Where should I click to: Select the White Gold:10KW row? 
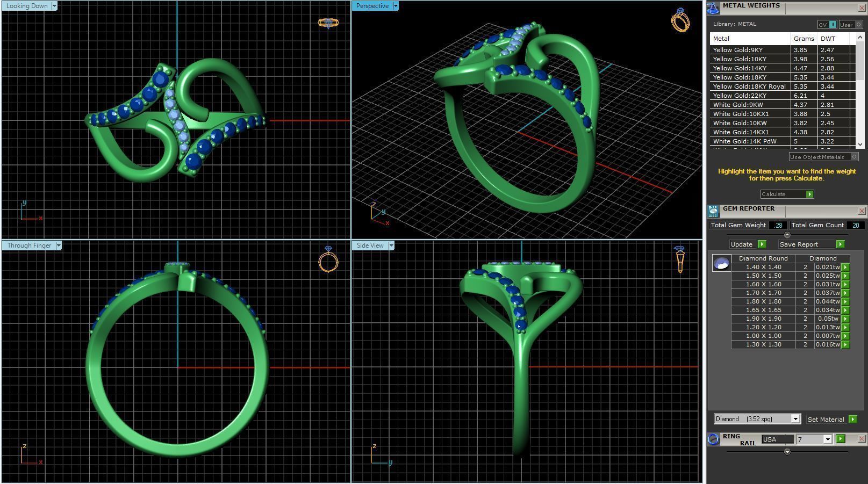[x=783, y=123]
